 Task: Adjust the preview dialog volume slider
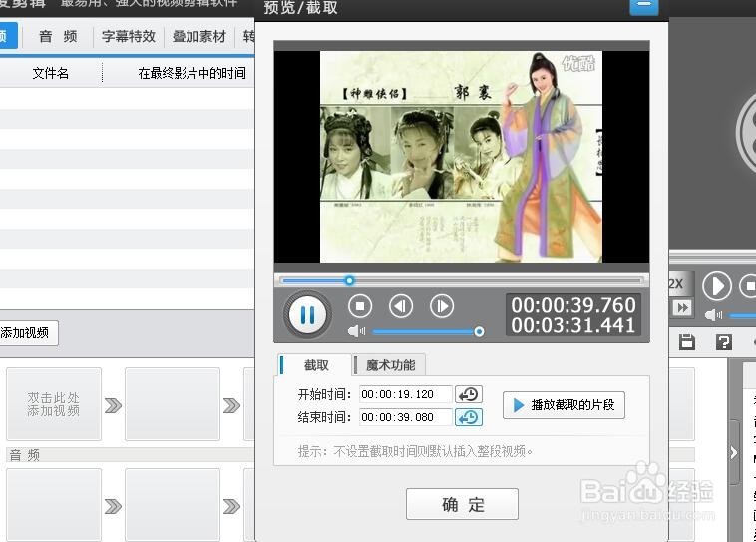(x=428, y=332)
